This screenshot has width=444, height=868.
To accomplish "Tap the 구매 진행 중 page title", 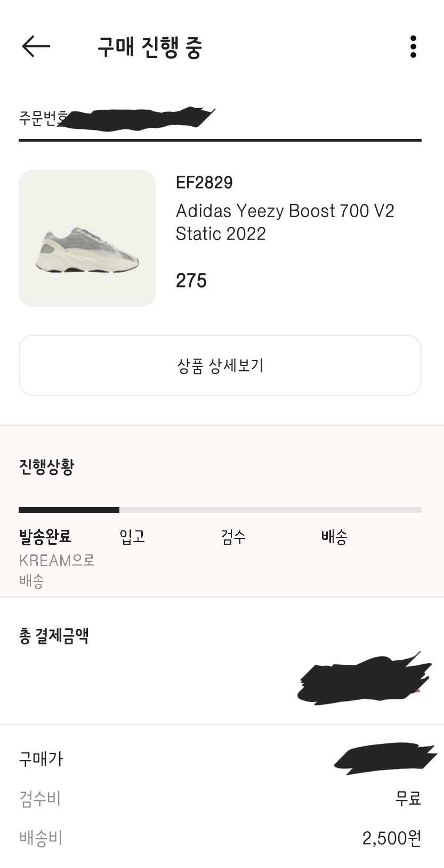I will [150, 47].
